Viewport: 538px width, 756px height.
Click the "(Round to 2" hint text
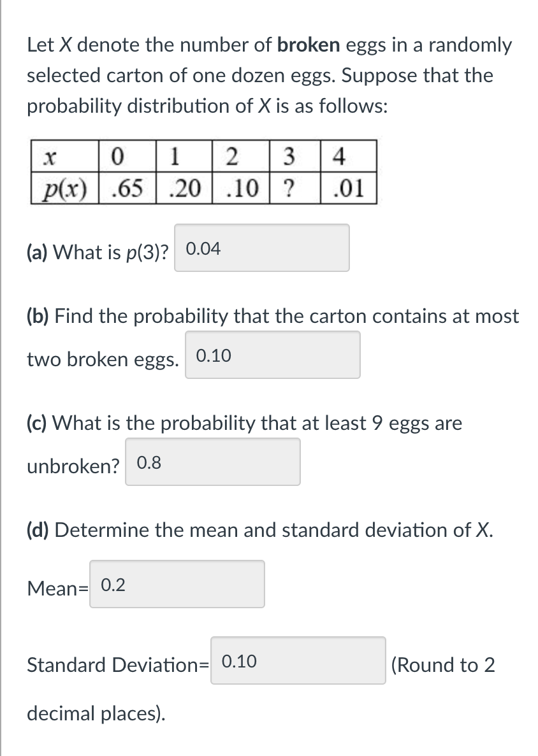tap(442, 665)
